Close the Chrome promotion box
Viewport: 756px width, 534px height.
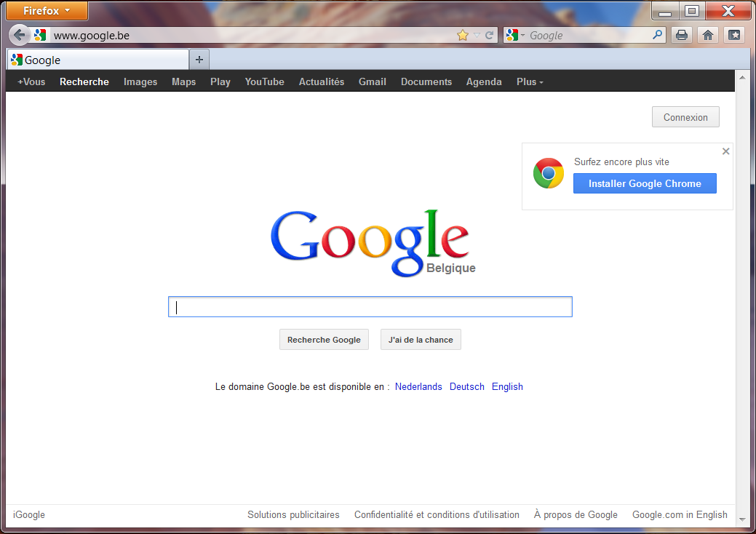click(x=725, y=151)
